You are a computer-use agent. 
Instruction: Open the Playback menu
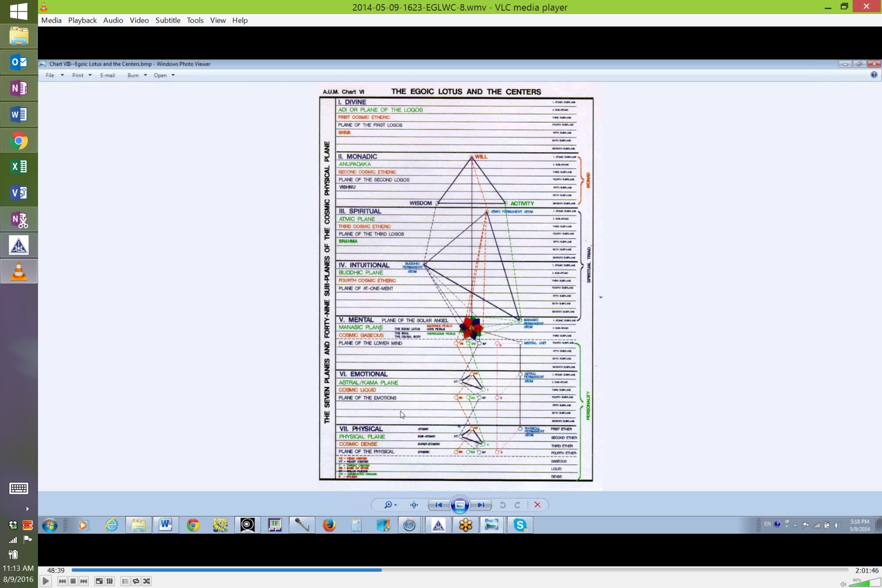(x=83, y=20)
